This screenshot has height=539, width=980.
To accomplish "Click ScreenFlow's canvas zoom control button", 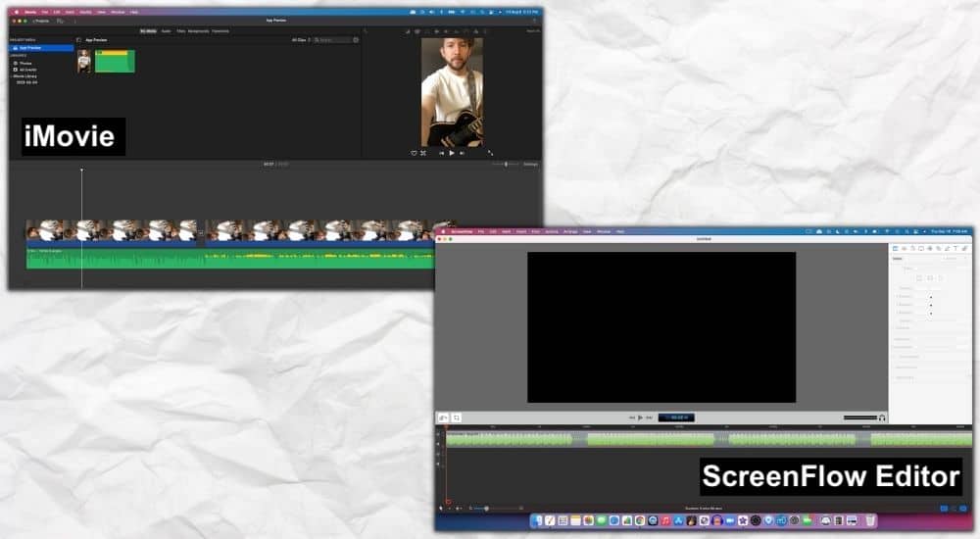I will coord(443,417).
